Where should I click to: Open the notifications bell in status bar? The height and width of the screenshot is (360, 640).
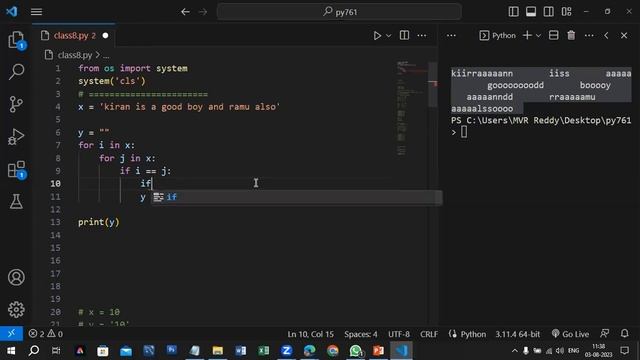(624, 333)
